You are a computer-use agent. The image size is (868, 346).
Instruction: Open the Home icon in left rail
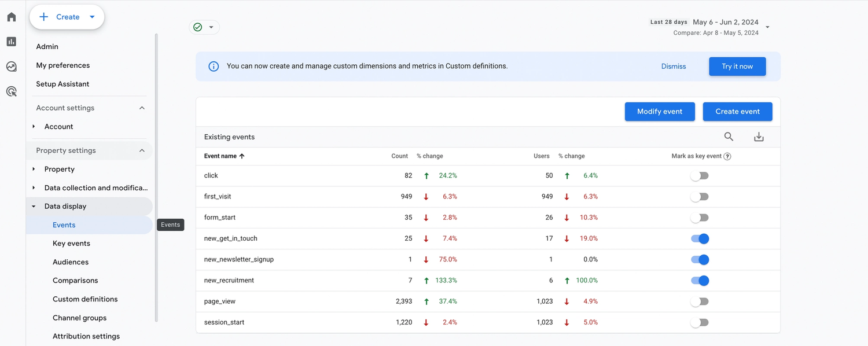12,17
